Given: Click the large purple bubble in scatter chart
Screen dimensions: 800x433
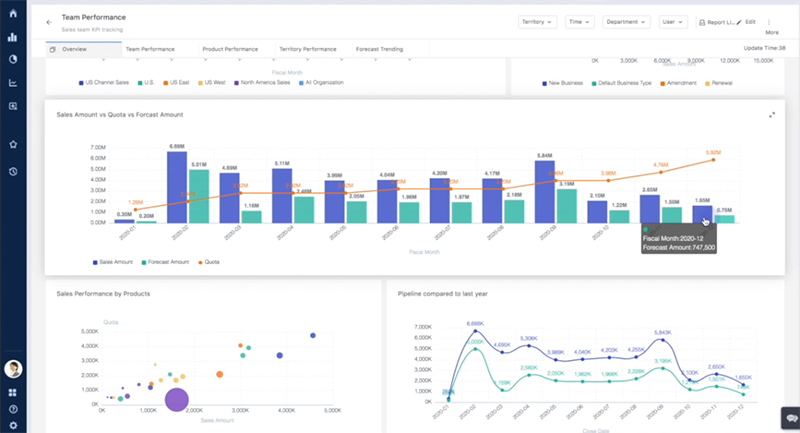Looking at the screenshot, I should point(177,399).
